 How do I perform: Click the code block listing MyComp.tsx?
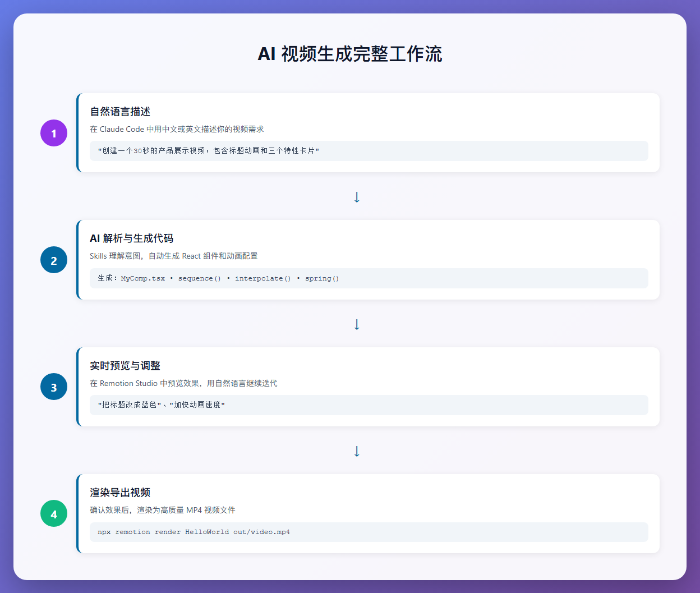pyautogui.click(x=369, y=278)
